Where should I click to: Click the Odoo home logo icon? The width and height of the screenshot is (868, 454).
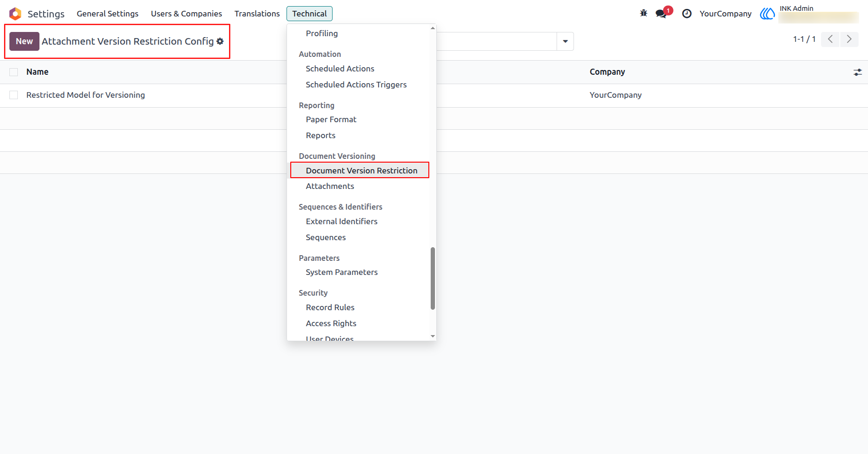(15, 14)
